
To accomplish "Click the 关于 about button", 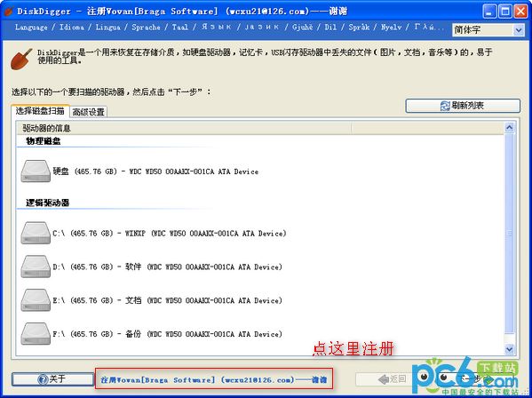I will (52, 379).
